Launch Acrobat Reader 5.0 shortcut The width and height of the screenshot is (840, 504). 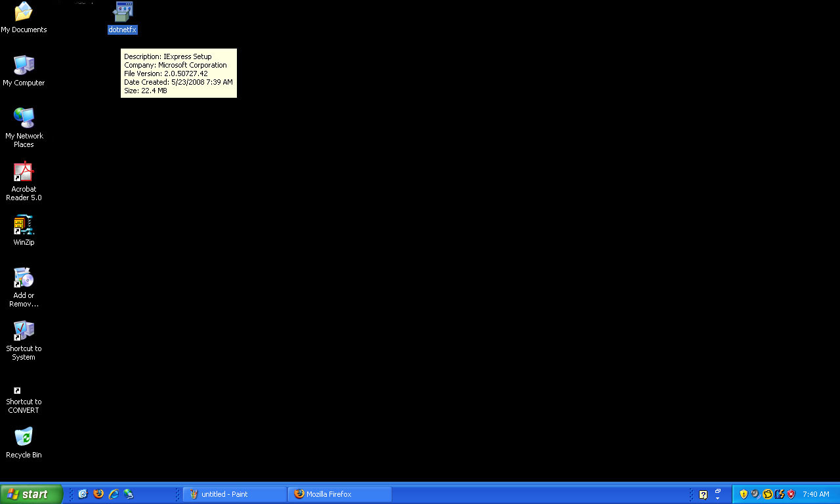[x=24, y=172]
